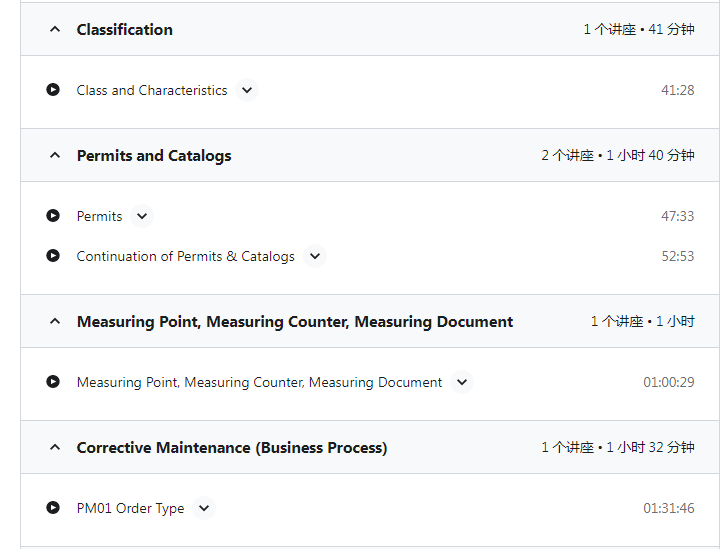Open Continuation of Permits & Catalogs lecture
Screen dimensions: 728x549
pyautogui.click(x=186, y=256)
